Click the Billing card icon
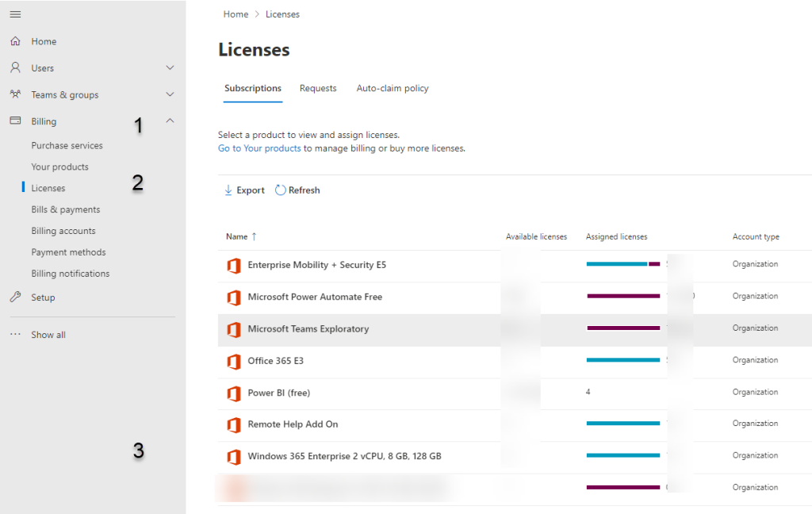Screen dimensions: 812x514 point(15,121)
